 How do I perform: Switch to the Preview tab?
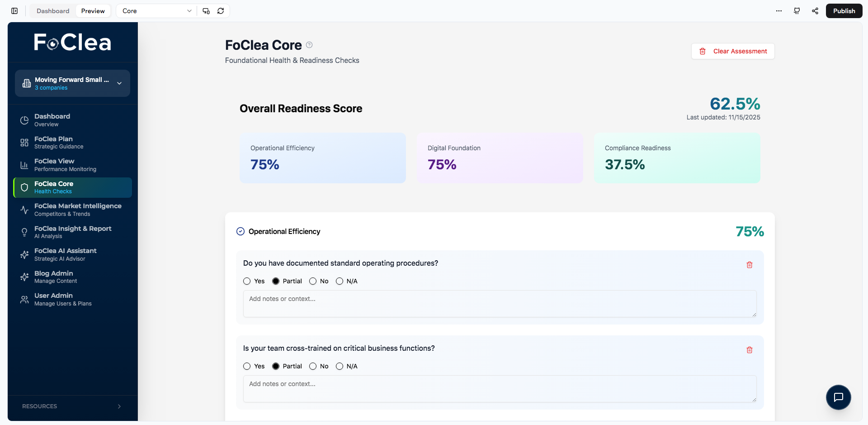click(93, 10)
